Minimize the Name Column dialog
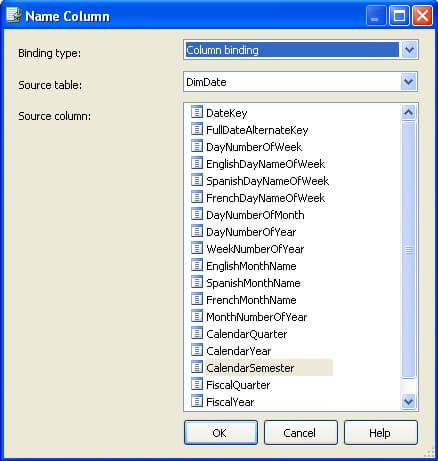 (376, 16)
